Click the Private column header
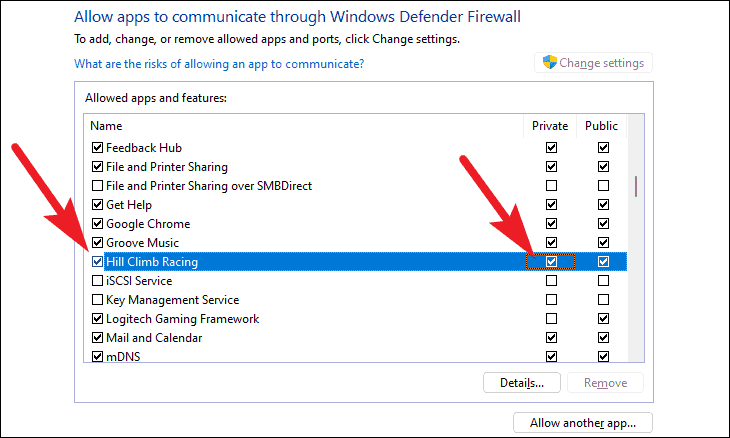730x438 pixels. [550, 126]
